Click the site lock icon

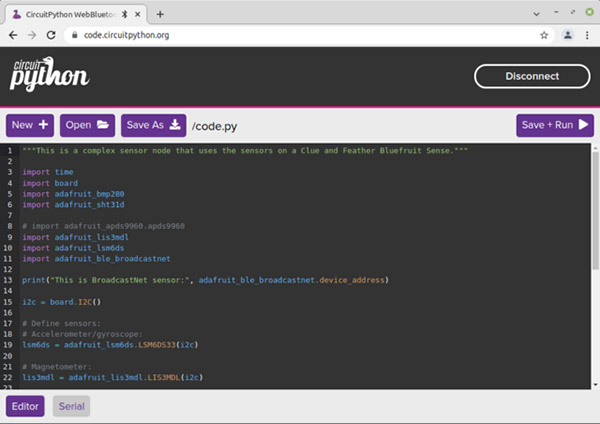73,34
